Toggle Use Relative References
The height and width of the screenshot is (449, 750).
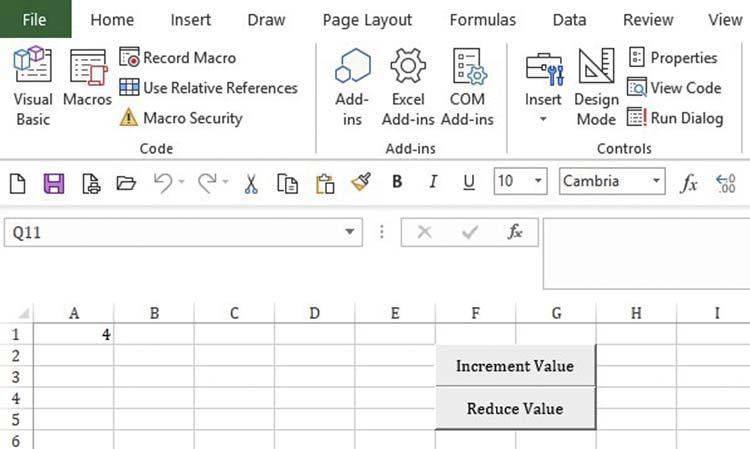tap(209, 88)
